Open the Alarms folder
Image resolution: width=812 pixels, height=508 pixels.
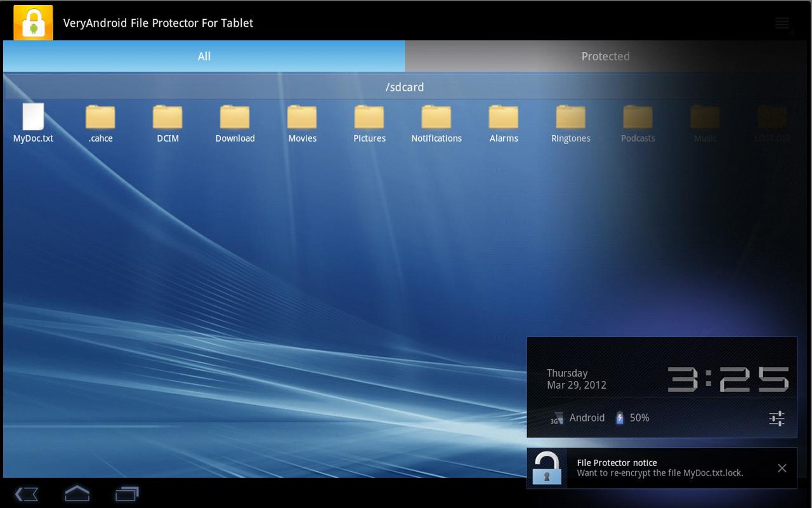[x=504, y=118]
